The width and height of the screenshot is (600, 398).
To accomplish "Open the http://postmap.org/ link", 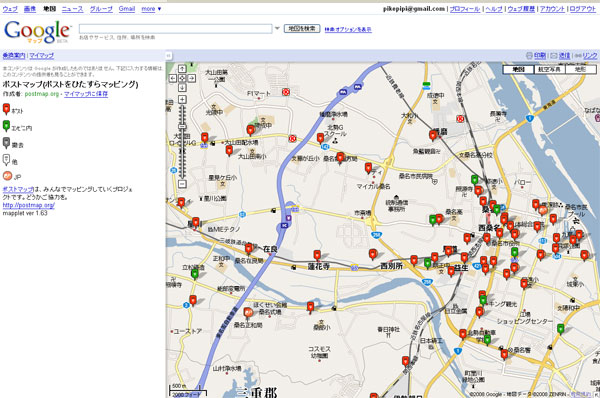I will point(29,205).
